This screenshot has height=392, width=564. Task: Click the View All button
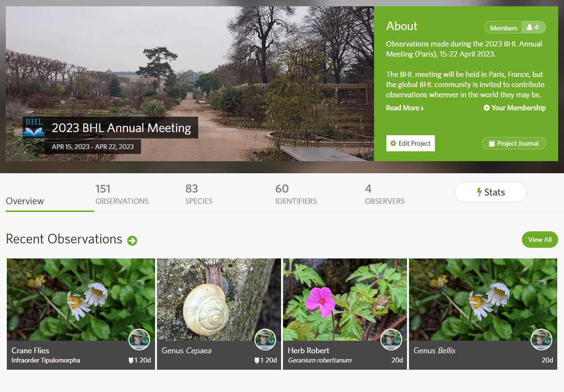click(x=539, y=239)
